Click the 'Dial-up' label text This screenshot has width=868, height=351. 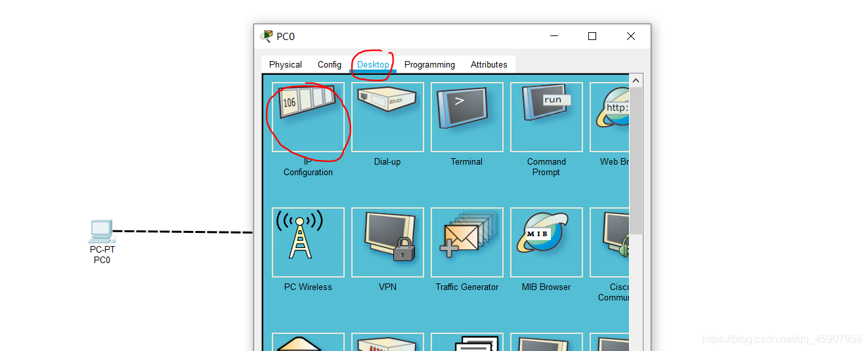[387, 161]
